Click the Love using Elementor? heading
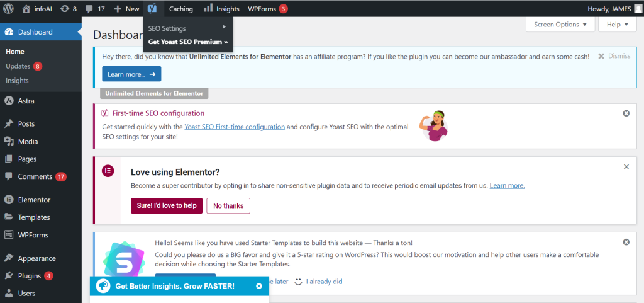The width and height of the screenshot is (644, 303). pos(175,172)
